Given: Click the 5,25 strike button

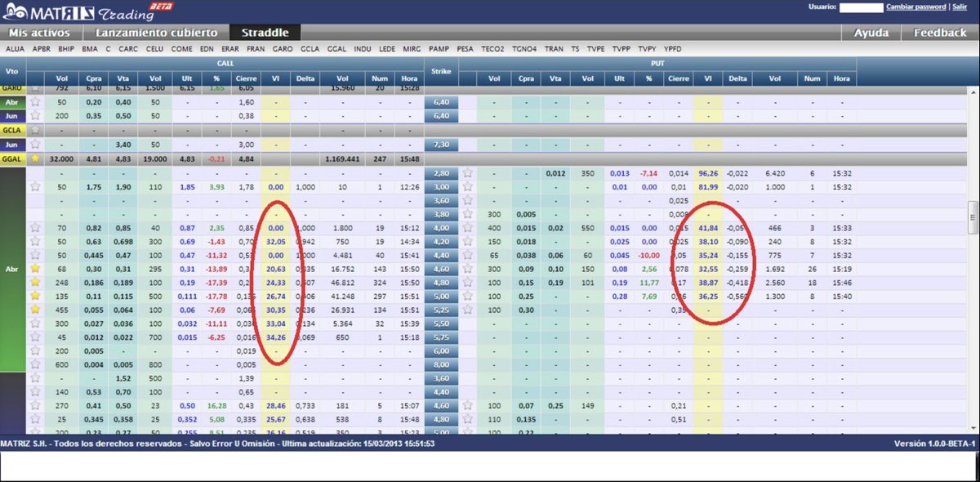Looking at the screenshot, I should pos(441,310).
